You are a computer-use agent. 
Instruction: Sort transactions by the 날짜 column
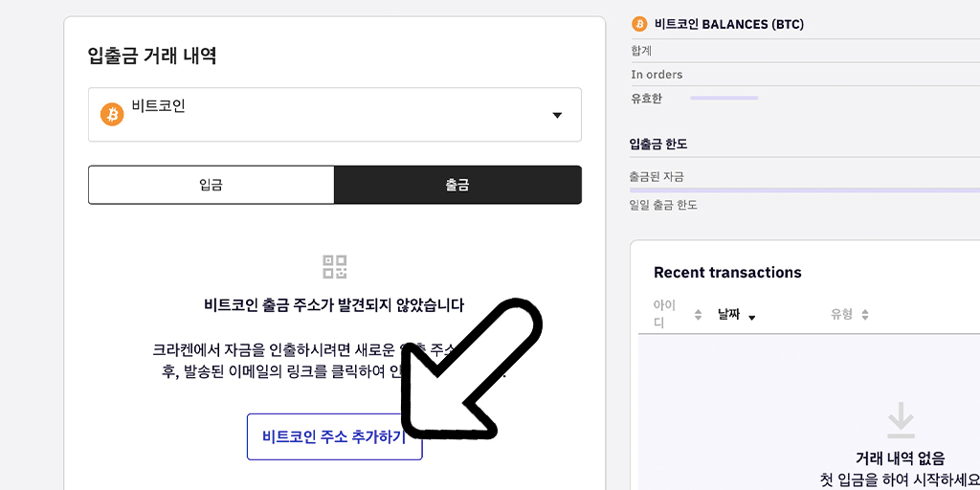pos(728,315)
